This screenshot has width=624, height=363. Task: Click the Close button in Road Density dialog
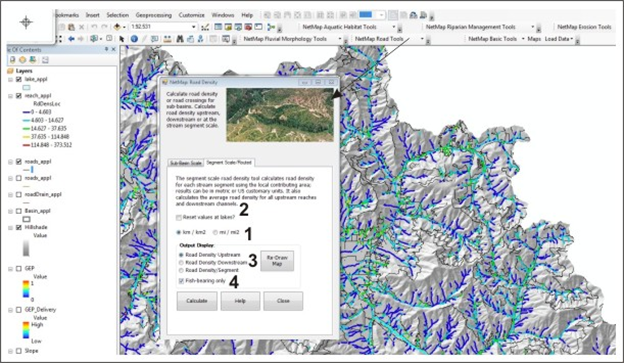[283, 301]
